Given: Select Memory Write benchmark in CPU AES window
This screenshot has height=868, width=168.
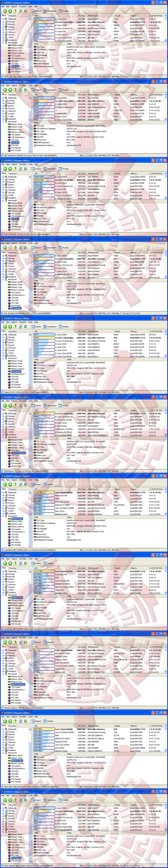Looking at the screenshot, I should [17, 127].
